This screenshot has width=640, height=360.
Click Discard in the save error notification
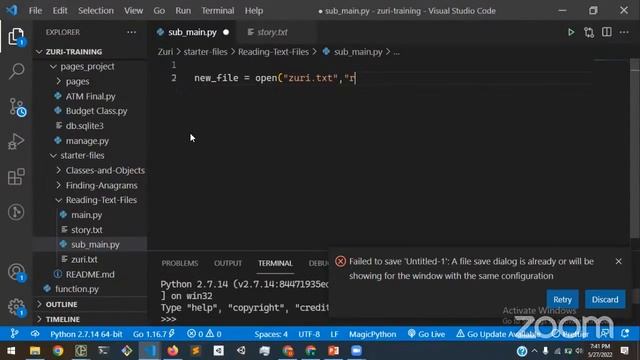coord(605,299)
